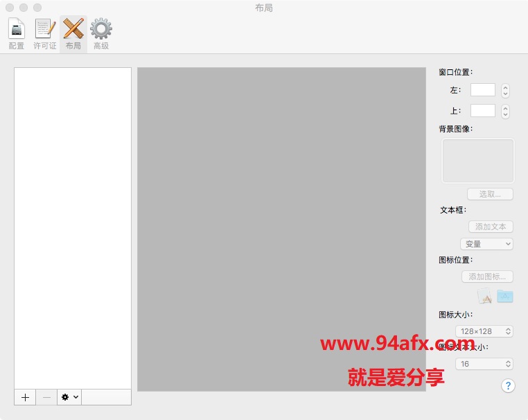This screenshot has width=528, height=420.
Task: Open the 许可证 (License) toolbar tab
Action: coord(45,34)
